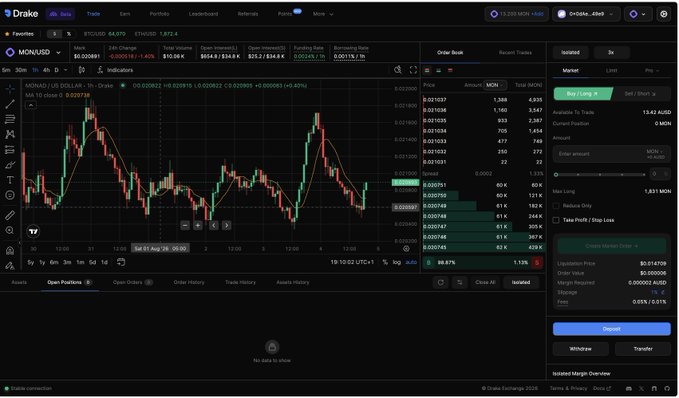Toggle favorites to dollar display
The image size is (679, 398).
54,34
